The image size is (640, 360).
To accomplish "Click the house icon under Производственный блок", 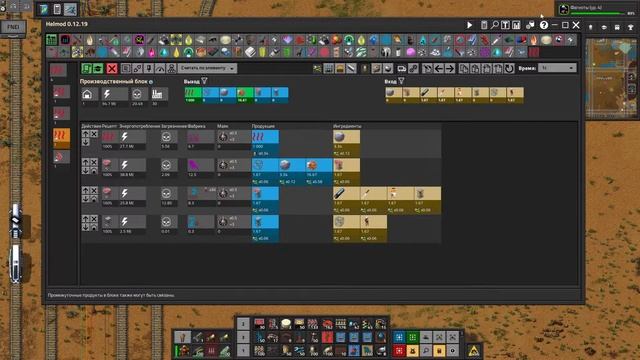I will (x=87, y=94).
